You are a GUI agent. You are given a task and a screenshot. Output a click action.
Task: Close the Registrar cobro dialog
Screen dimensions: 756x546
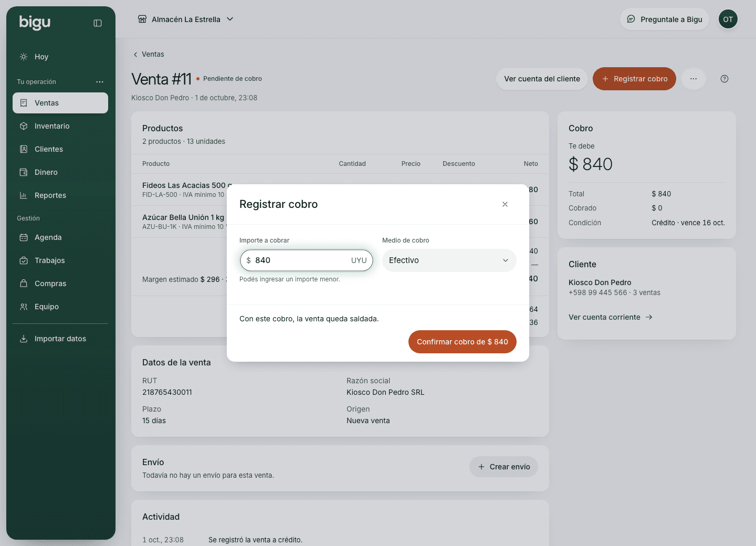[505, 204]
